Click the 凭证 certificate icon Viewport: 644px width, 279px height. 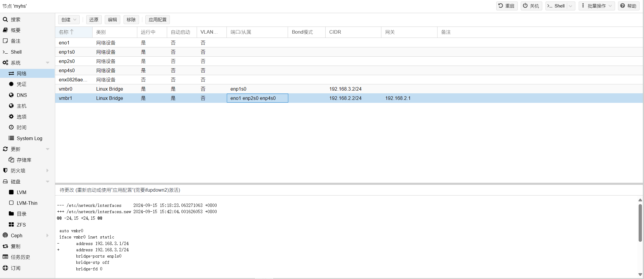pos(11,84)
